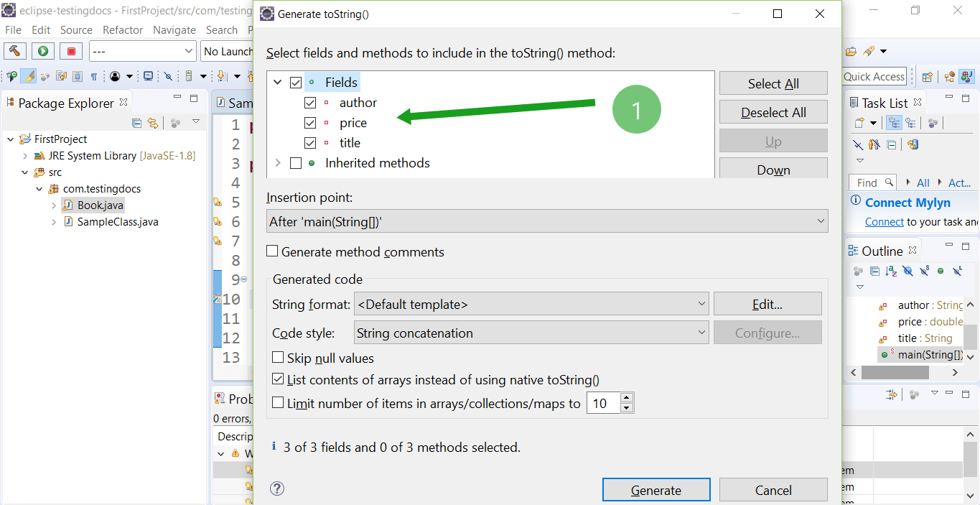Click the Show Whitespace Characters icon
This screenshot has width=980, height=505.
tap(95, 75)
